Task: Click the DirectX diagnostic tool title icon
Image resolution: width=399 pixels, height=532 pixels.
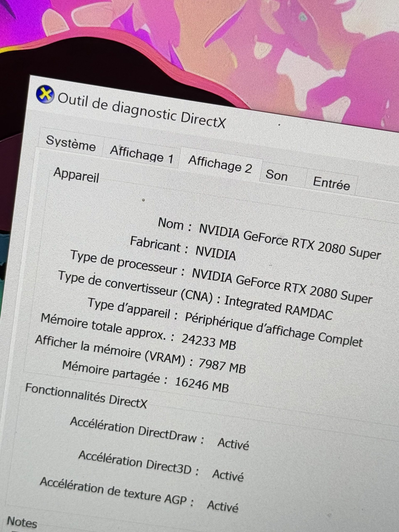Action: coord(45,94)
